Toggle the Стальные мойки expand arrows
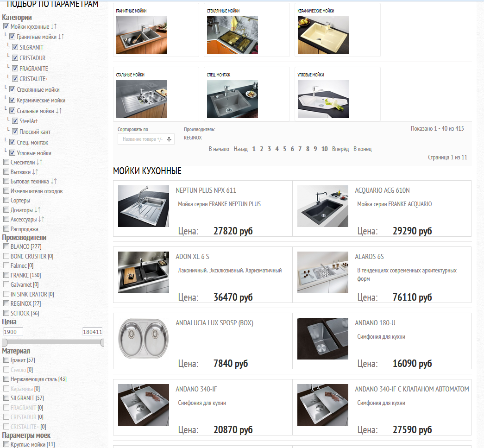Image resolution: width=484 pixels, height=448 pixels. coord(59,111)
